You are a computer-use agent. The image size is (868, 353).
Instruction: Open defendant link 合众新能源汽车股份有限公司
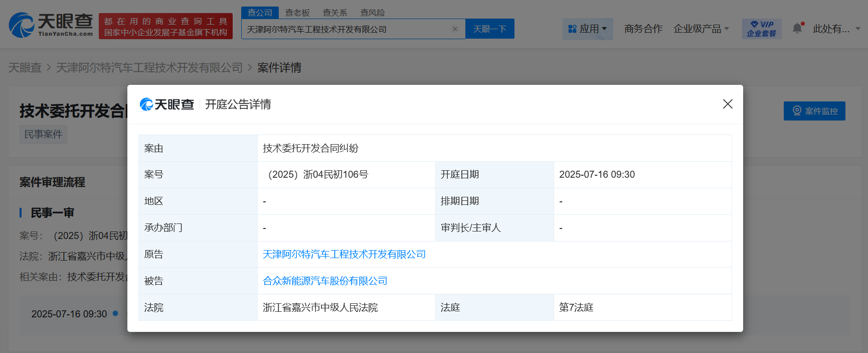tap(325, 281)
